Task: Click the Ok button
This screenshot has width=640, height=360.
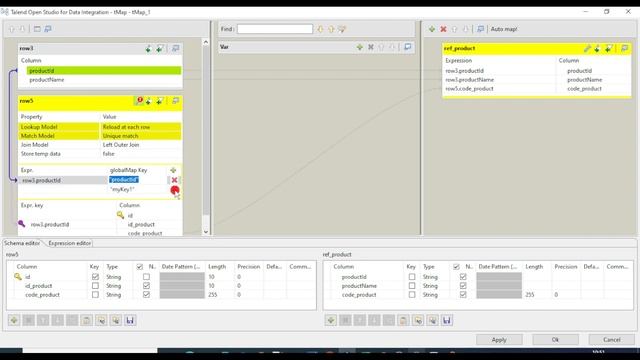Action: tap(555, 340)
